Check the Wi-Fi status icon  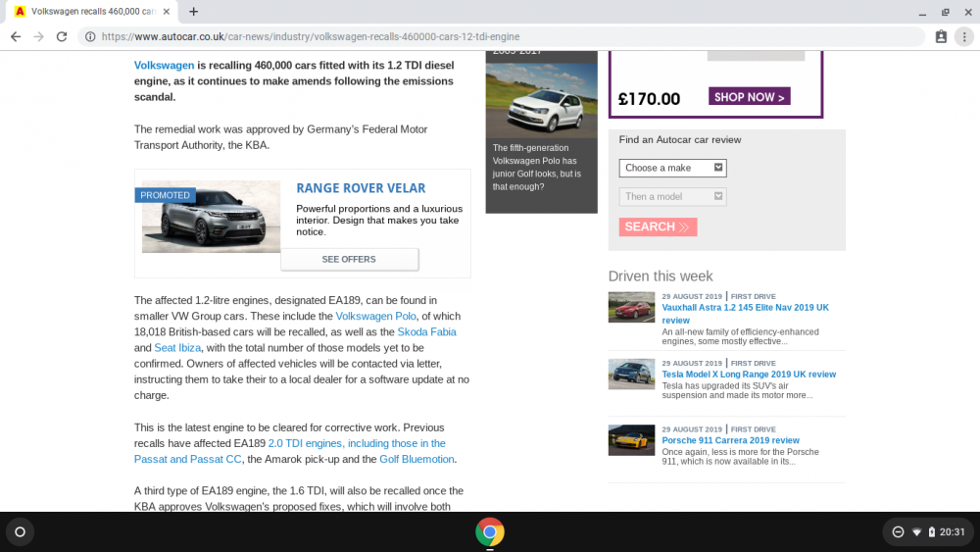pyautogui.click(x=917, y=532)
